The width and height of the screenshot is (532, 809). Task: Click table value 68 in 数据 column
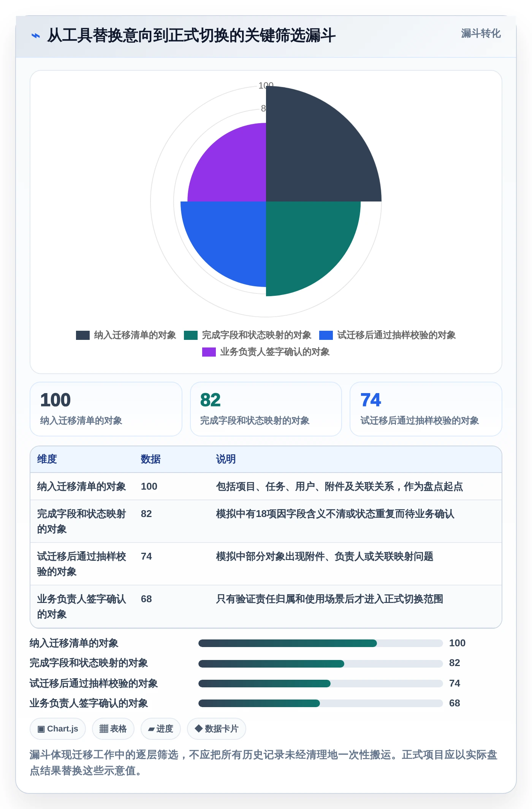146,599
